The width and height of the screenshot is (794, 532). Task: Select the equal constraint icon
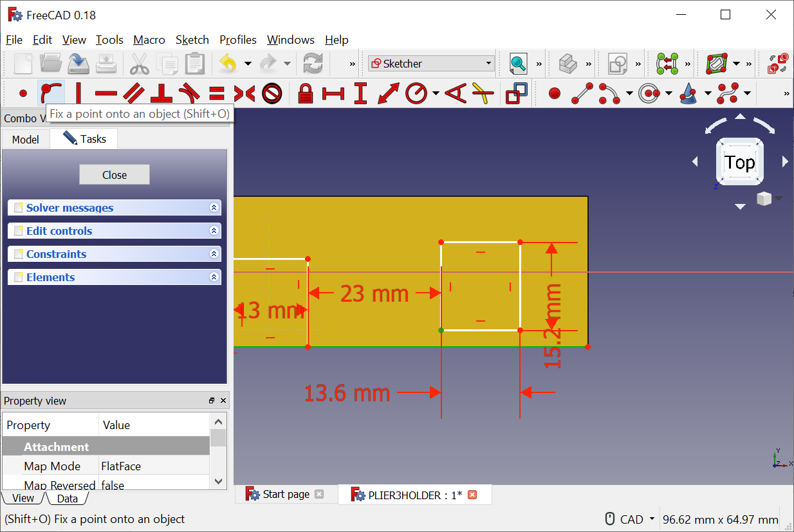(217, 94)
